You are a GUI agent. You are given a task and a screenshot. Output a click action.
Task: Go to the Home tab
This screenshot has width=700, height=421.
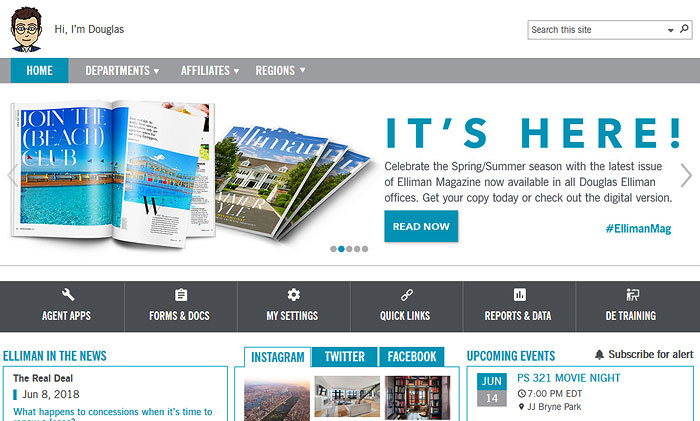point(40,71)
